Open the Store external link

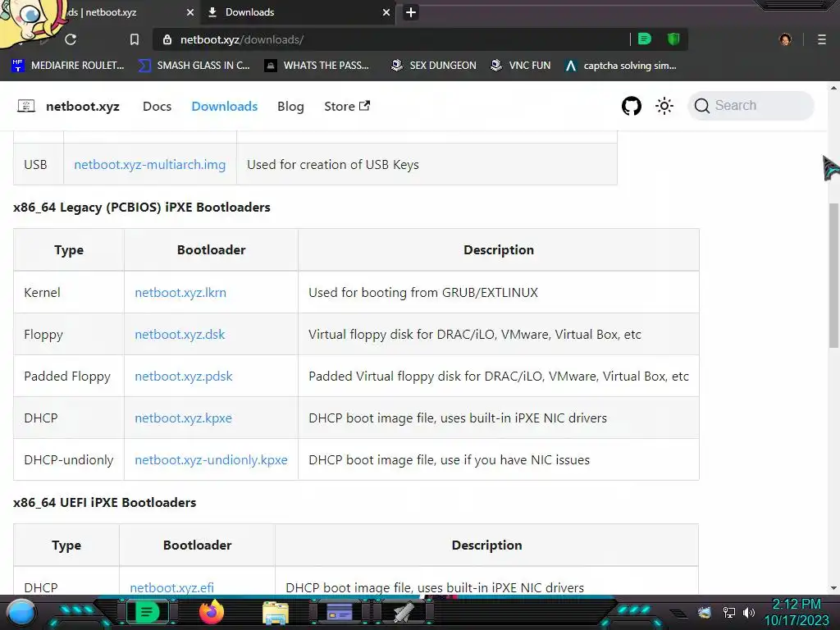click(x=347, y=106)
